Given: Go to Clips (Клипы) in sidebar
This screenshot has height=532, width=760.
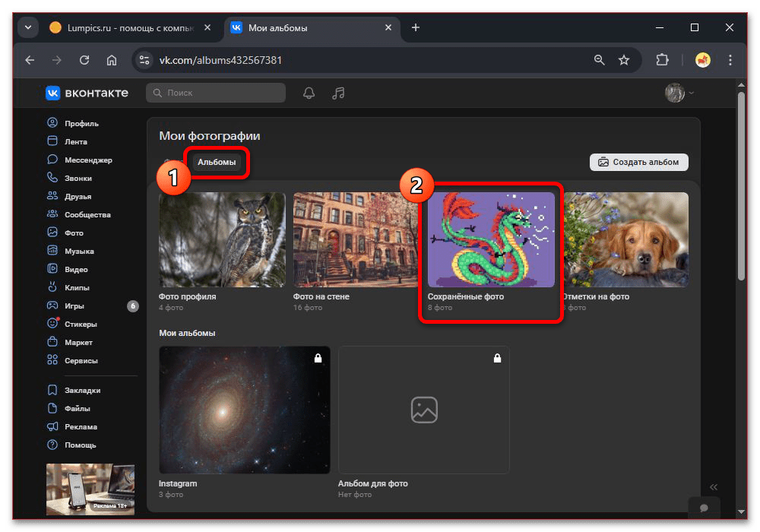Looking at the screenshot, I should click(77, 287).
